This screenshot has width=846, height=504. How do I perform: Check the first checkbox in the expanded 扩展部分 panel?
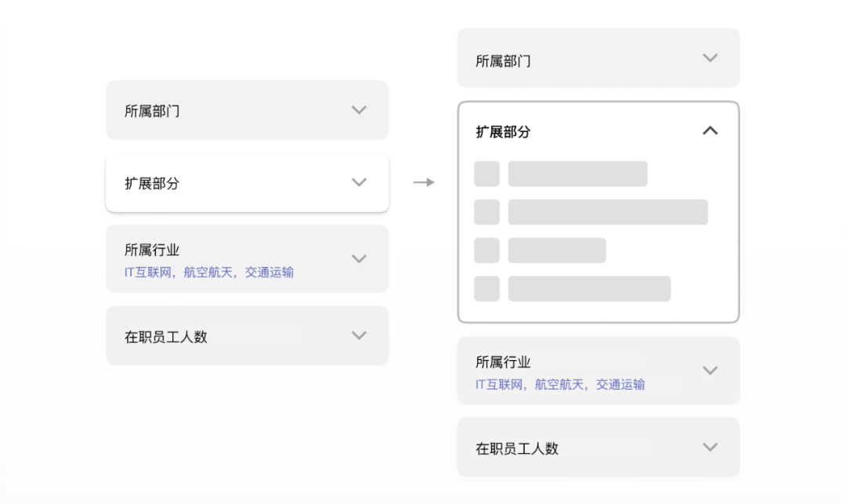coord(486,174)
